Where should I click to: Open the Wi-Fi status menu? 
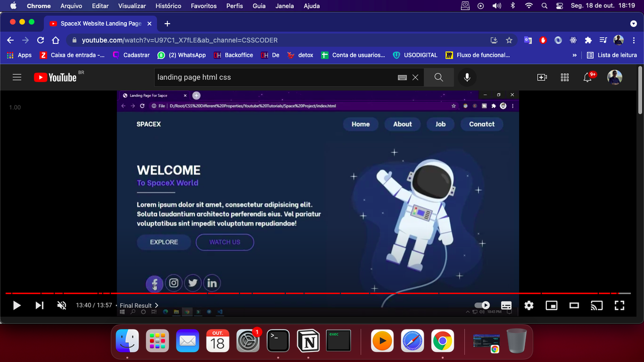[529, 6]
